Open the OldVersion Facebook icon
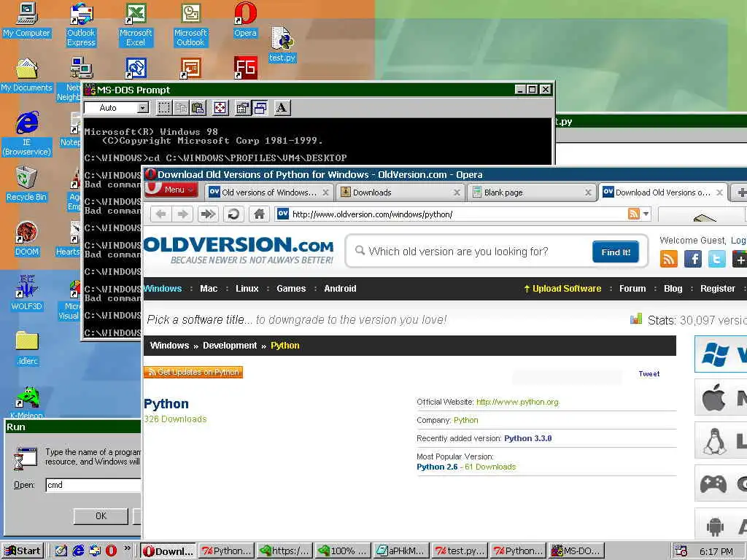Screen dimensions: 747x560 click(693, 260)
